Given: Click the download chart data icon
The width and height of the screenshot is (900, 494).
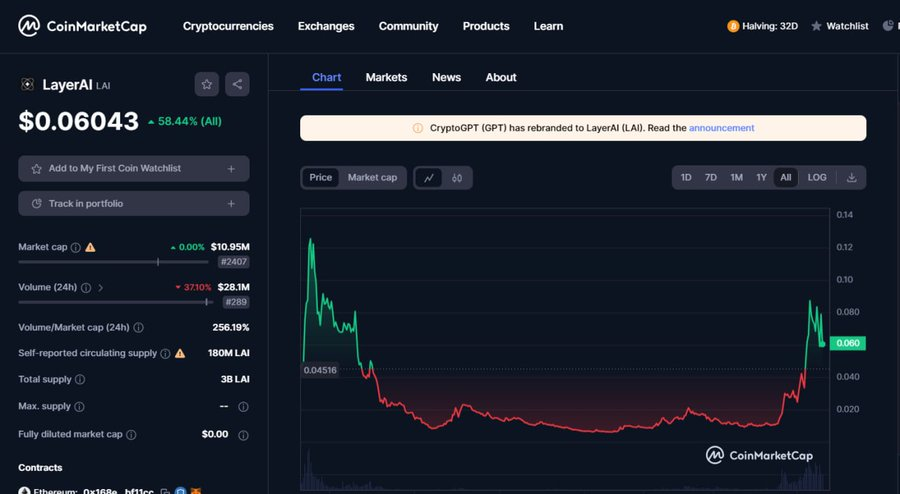Looking at the screenshot, I should click(x=852, y=178).
